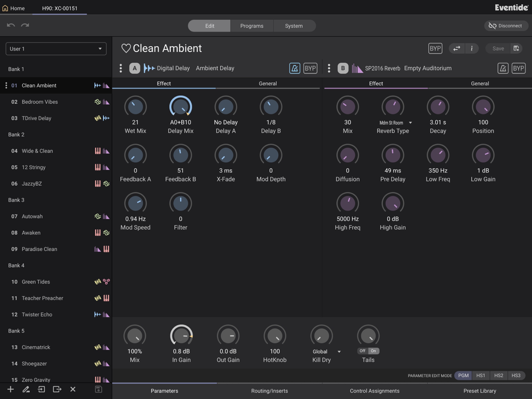The height and width of the screenshot is (399, 532).
Task: Click the preset B badge
Action: point(343,68)
